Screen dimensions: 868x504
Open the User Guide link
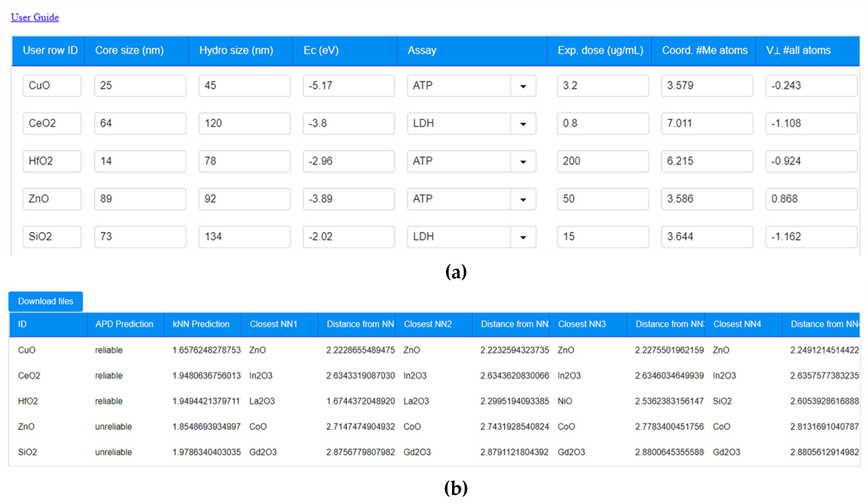[35, 17]
